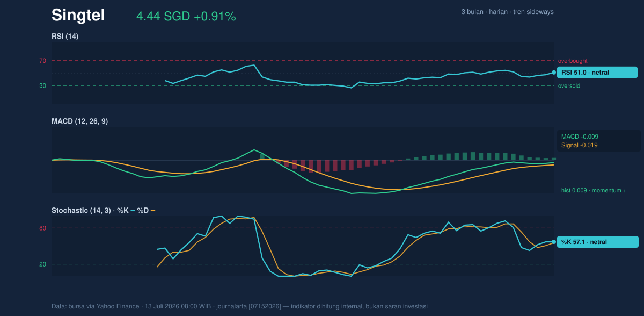Click the data source footer text
Viewport: 644px width, 316px height.
tap(239, 306)
